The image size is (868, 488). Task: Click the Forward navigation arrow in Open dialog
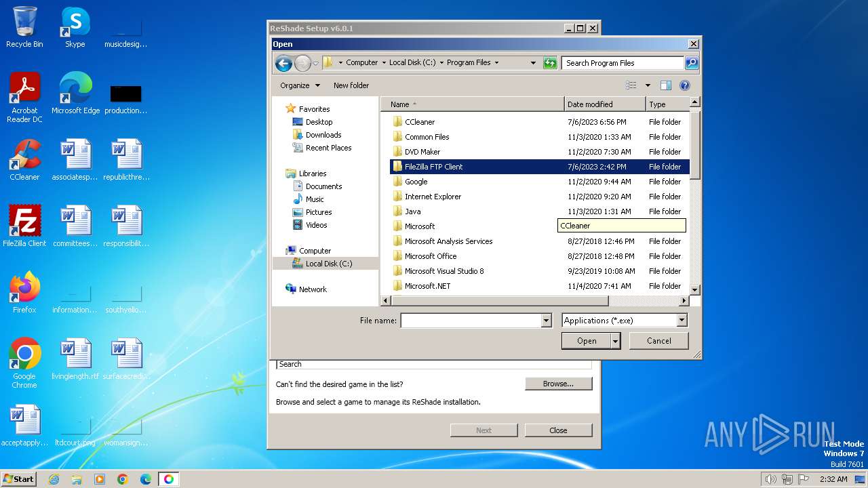pos(302,63)
